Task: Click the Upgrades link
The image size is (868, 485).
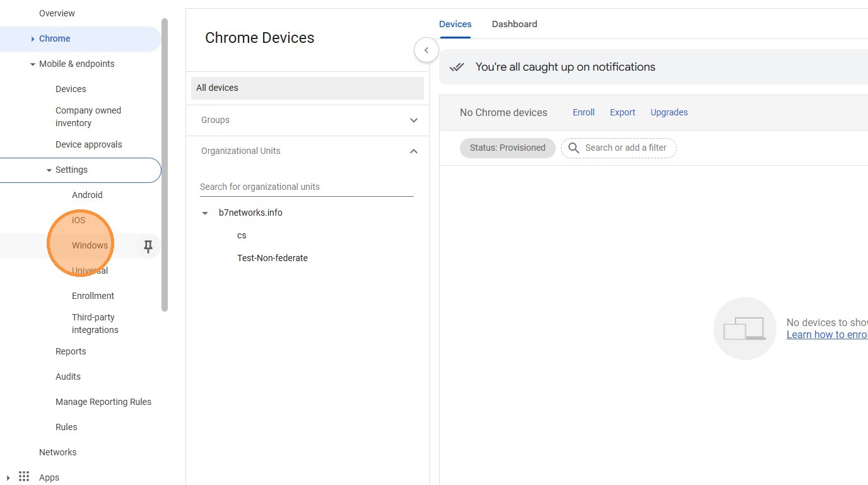Action: coord(669,112)
